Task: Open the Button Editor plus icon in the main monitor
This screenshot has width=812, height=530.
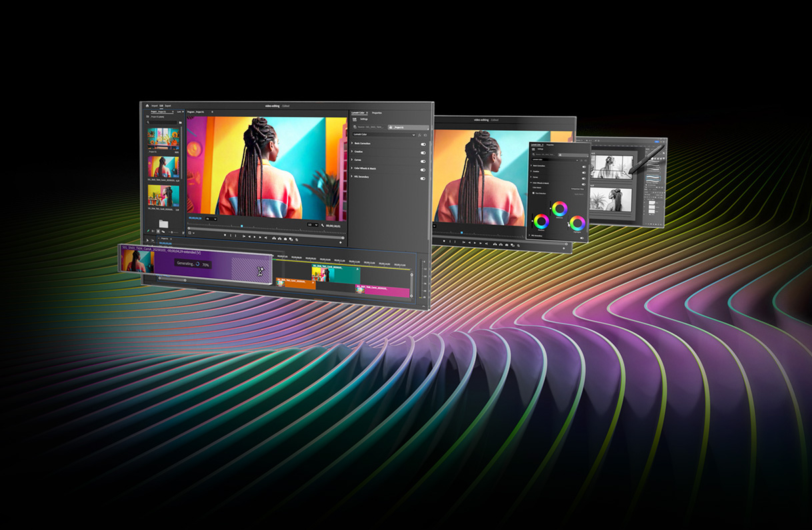Action: coord(342,241)
